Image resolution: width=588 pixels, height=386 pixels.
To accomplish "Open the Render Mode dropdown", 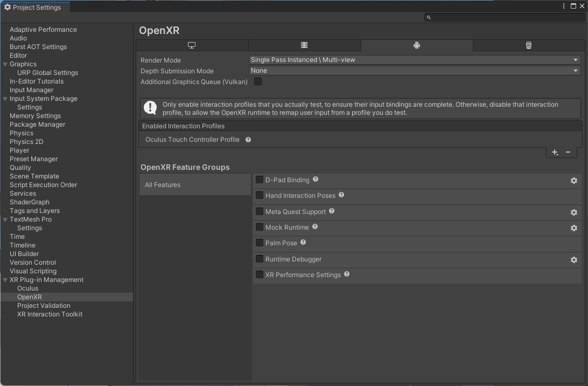I will [414, 60].
